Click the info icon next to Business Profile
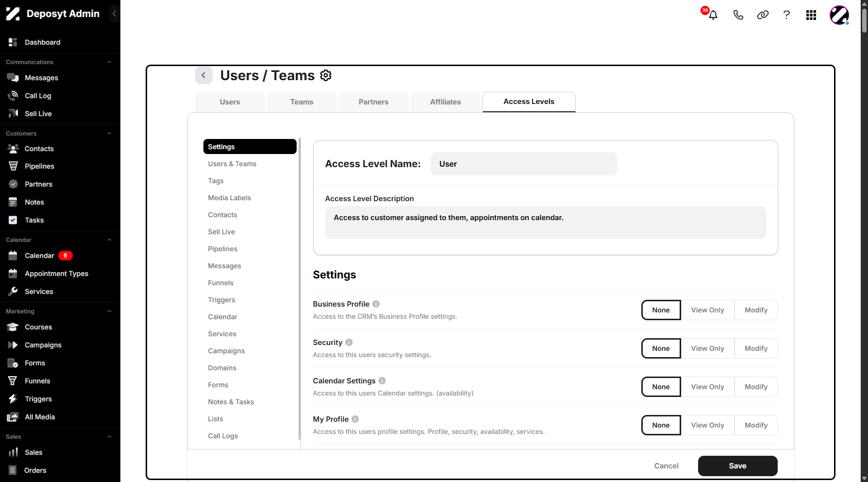This screenshot has width=868, height=482. (x=376, y=304)
